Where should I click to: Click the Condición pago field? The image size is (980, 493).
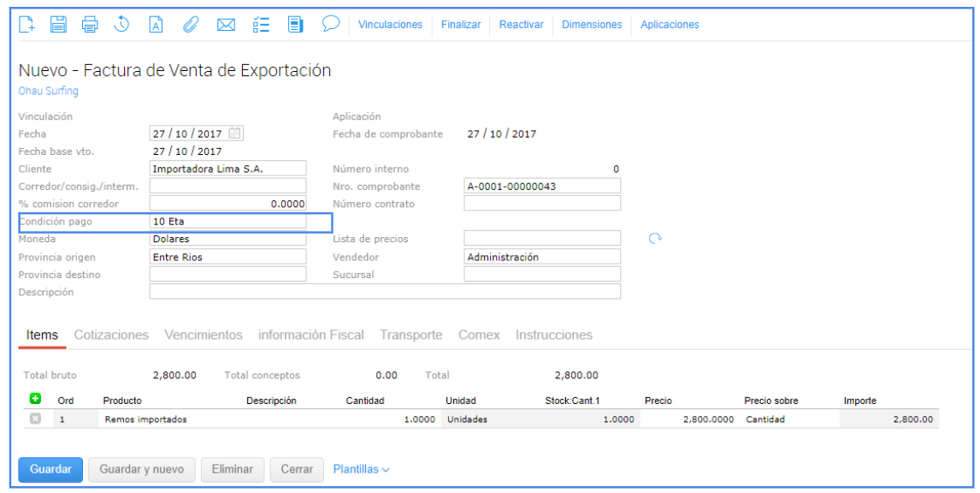(x=227, y=222)
